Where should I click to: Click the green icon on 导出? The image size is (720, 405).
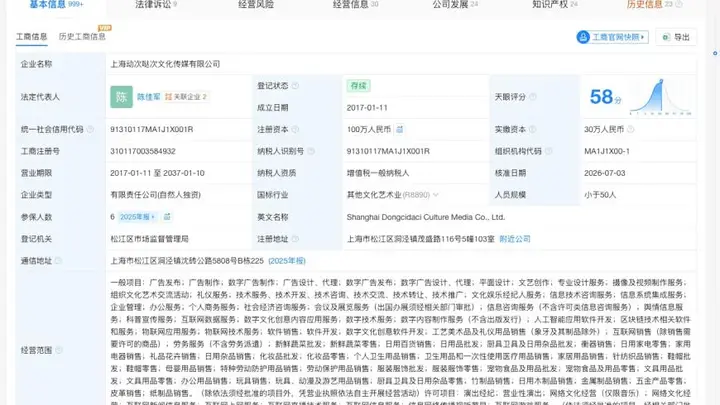pyautogui.click(x=666, y=37)
